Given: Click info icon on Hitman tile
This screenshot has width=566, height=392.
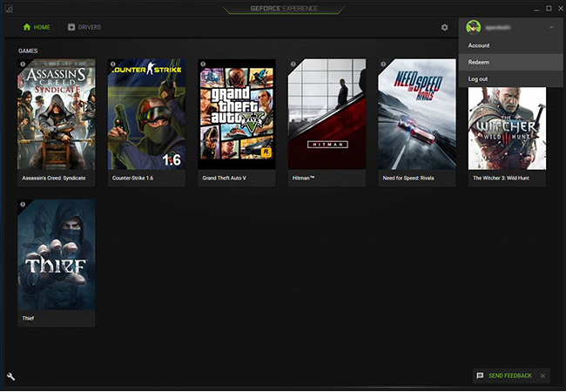Looking at the screenshot, I should coord(293,64).
